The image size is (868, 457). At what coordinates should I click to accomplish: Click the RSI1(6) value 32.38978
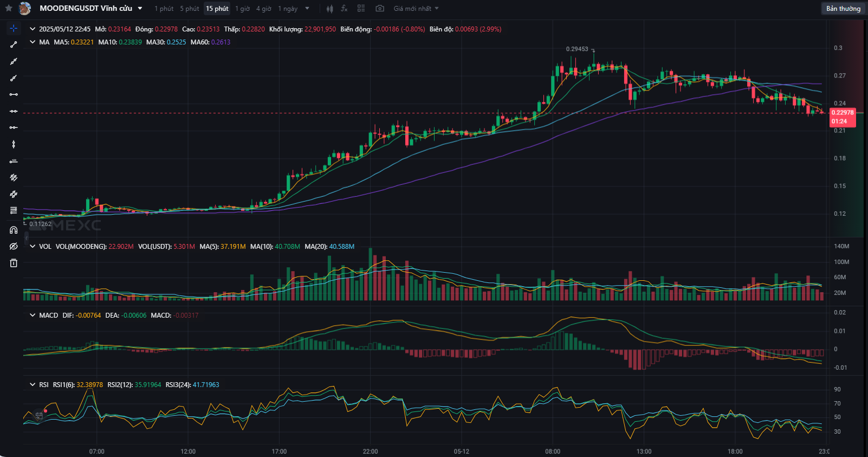click(89, 385)
